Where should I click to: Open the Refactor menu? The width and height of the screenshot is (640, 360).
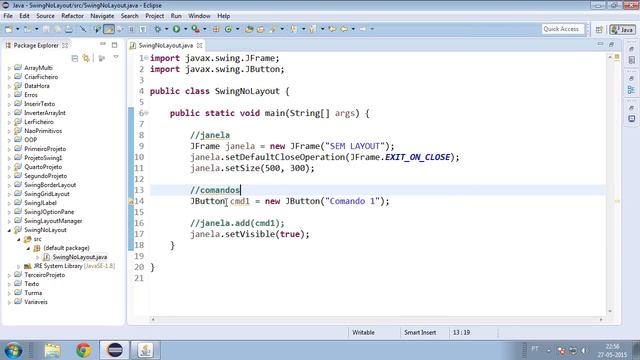[72, 16]
